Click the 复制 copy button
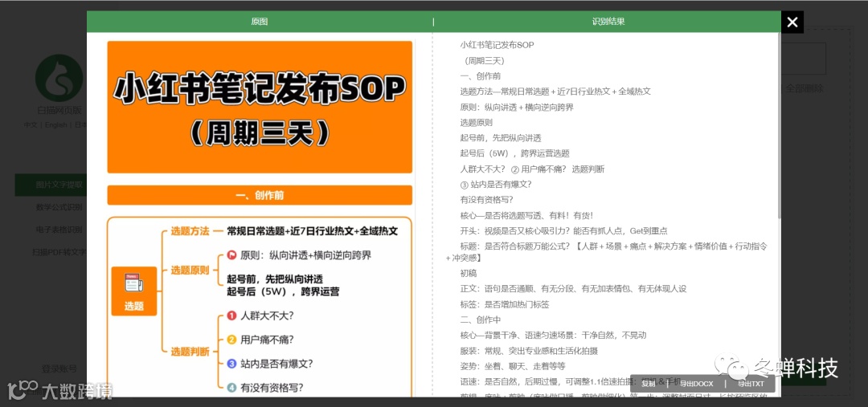 [649, 384]
